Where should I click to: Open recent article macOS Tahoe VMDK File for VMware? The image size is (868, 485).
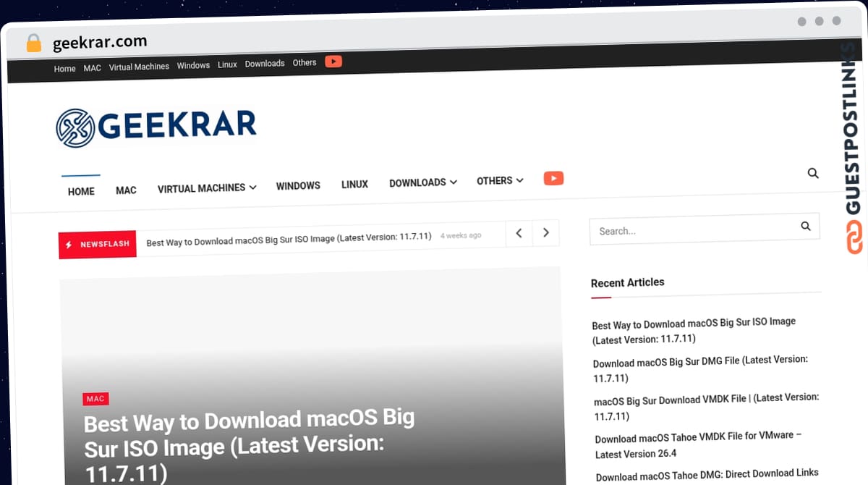click(698, 444)
